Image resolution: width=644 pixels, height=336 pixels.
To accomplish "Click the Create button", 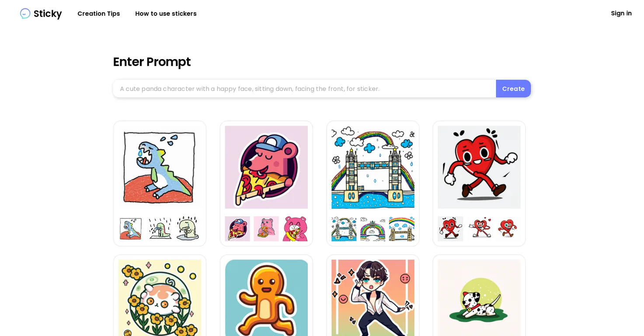I will (513, 89).
